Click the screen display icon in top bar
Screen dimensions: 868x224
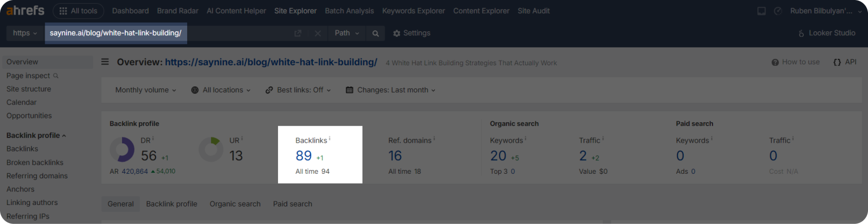click(762, 11)
